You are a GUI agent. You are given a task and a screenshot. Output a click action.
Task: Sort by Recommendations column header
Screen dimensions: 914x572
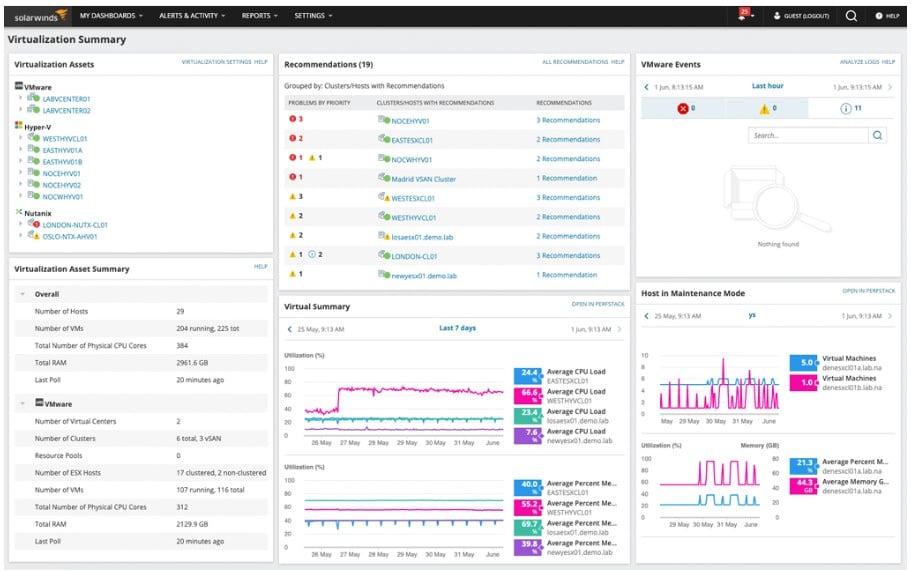click(x=564, y=103)
